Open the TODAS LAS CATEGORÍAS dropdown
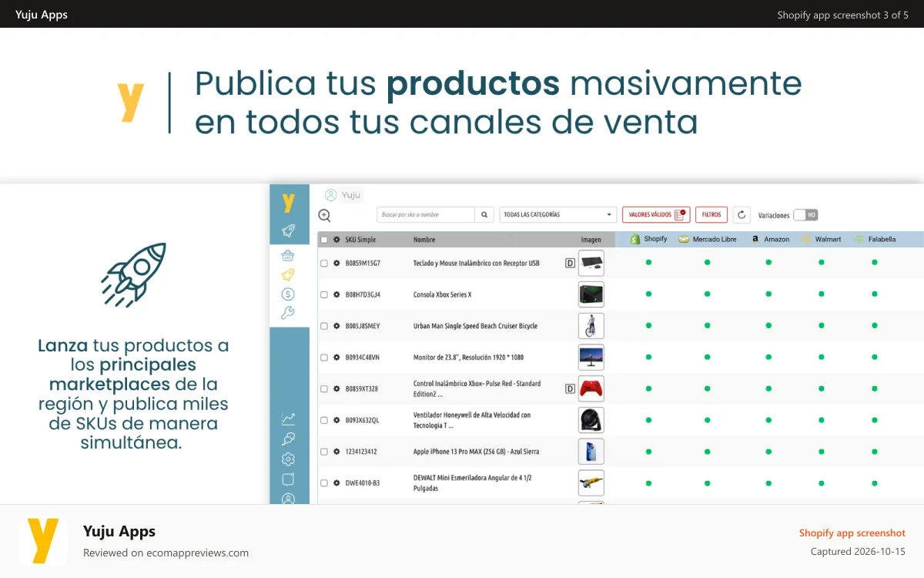Screen dimensions: 924x578 click(x=558, y=215)
